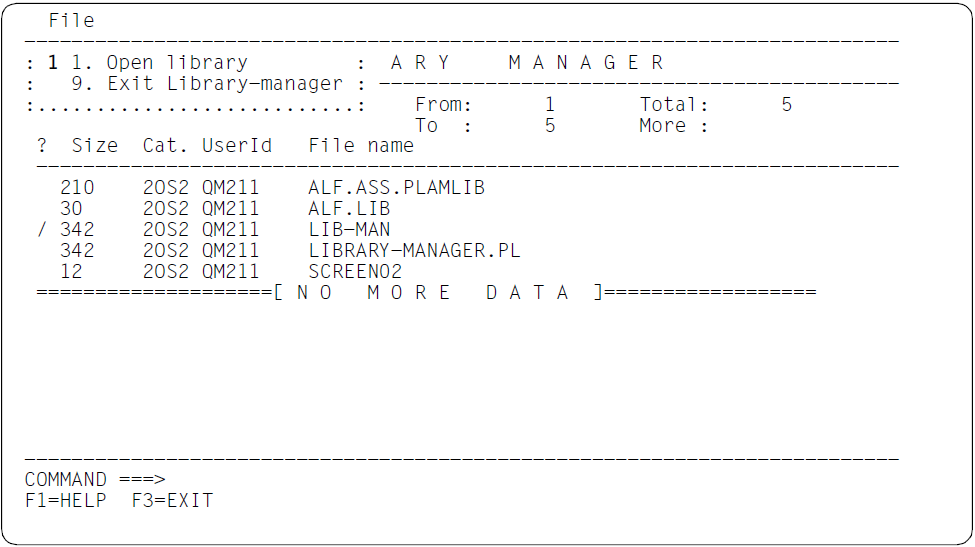Image resolution: width=975 pixels, height=547 pixels.
Task: Click the 'More :' indicator field
Action: pos(673,126)
